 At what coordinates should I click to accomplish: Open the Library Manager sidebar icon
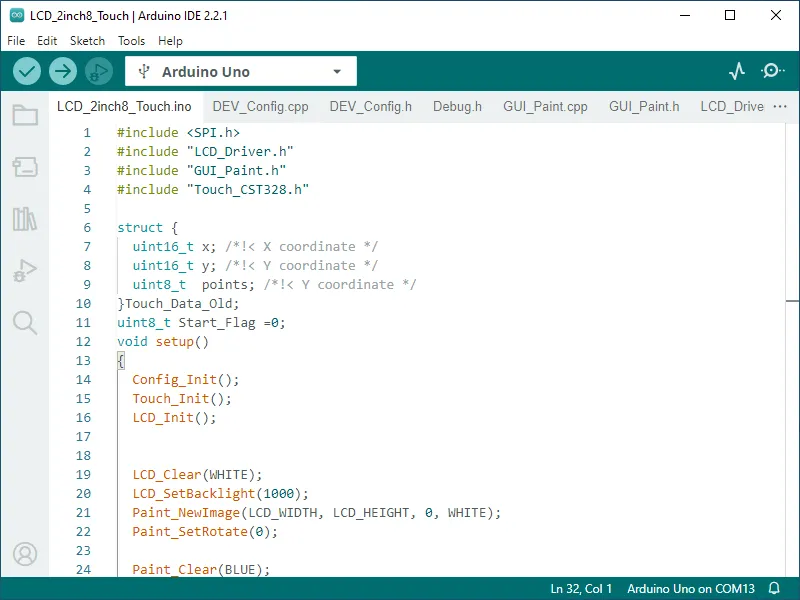point(25,219)
